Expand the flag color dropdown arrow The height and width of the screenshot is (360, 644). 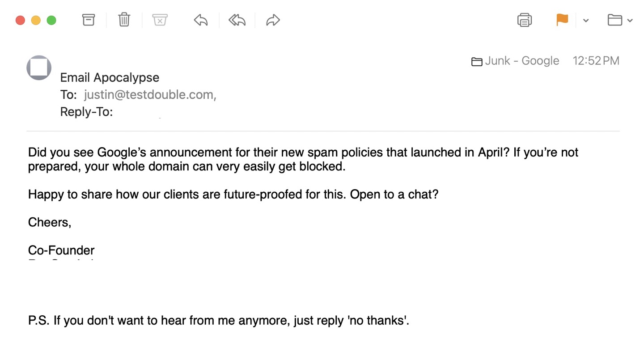coord(586,21)
